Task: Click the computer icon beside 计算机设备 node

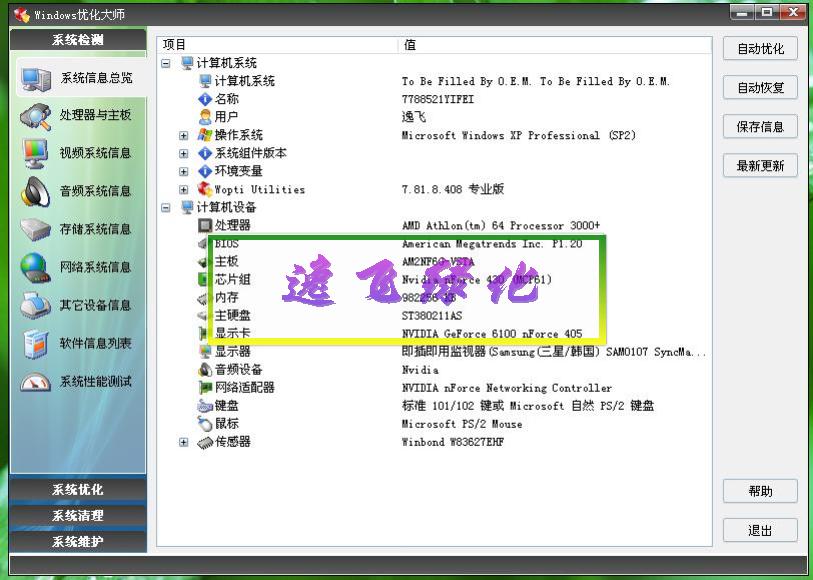Action: pyautogui.click(x=187, y=207)
